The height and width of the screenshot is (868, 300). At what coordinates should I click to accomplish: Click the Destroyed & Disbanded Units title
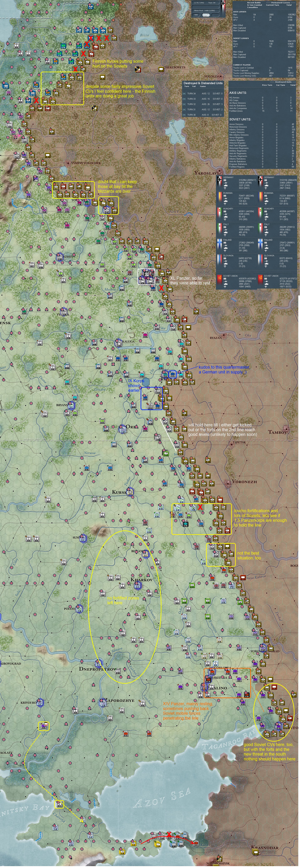point(203,83)
